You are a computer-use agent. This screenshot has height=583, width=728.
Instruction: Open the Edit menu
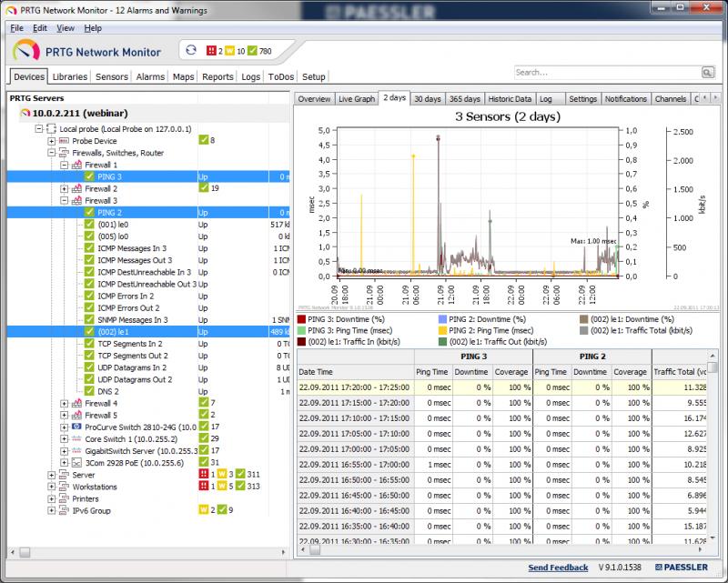click(x=39, y=28)
